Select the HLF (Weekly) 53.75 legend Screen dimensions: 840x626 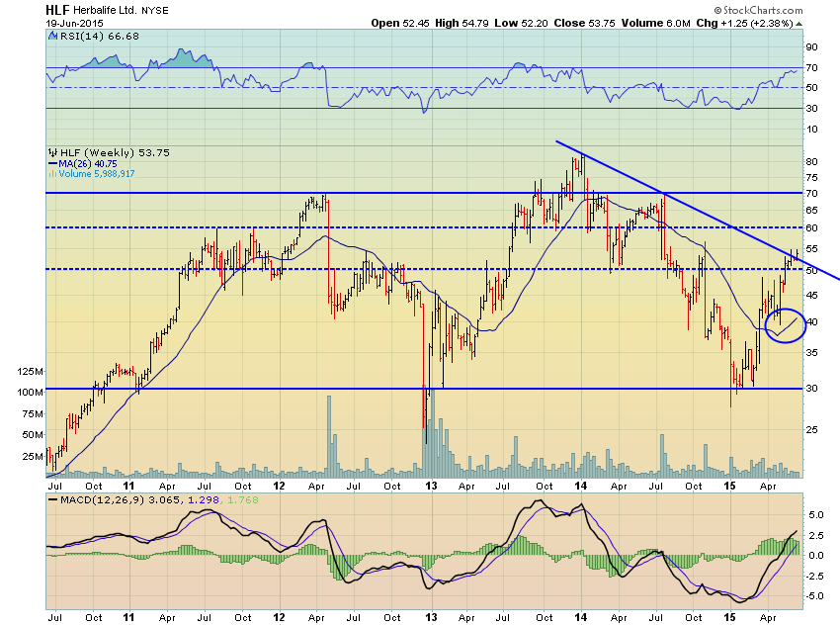click(x=115, y=152)
